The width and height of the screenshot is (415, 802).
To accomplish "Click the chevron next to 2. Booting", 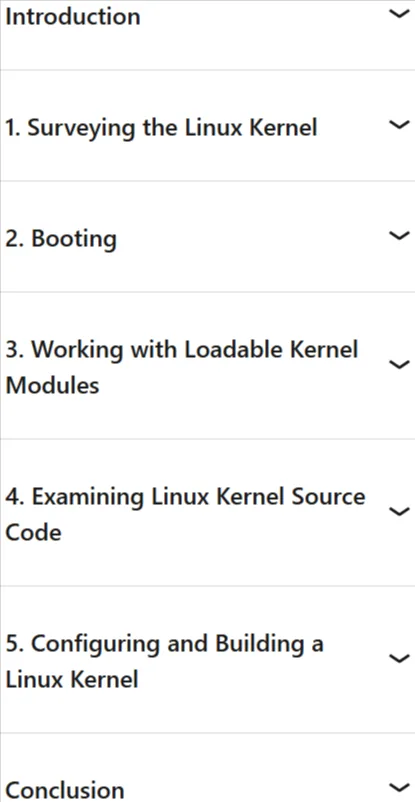I will pyautogui.click(x=400, y=235).
